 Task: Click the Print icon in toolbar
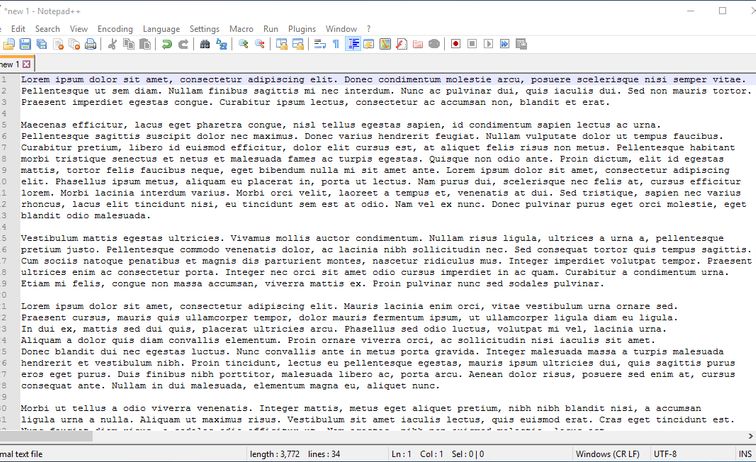coord(91,44)
